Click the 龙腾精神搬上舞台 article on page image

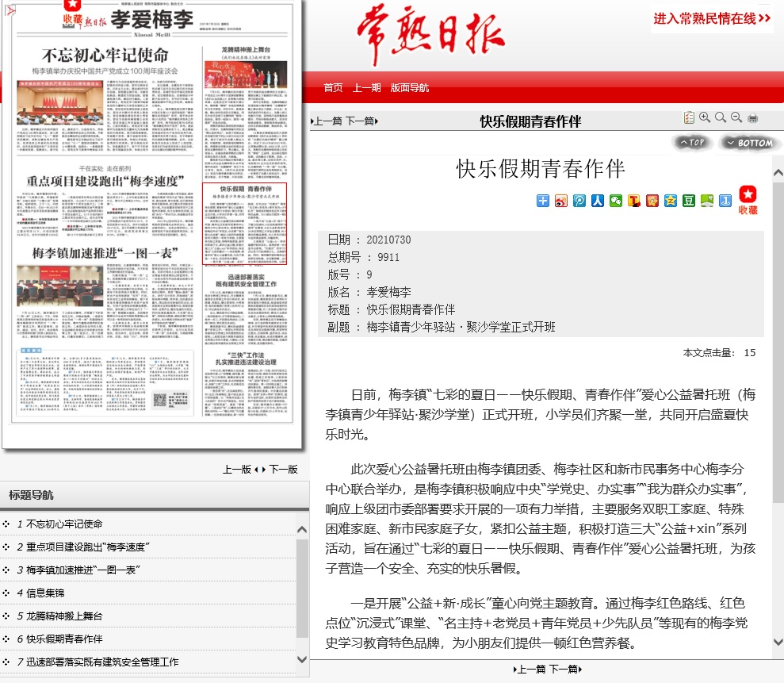pos(246,113)
